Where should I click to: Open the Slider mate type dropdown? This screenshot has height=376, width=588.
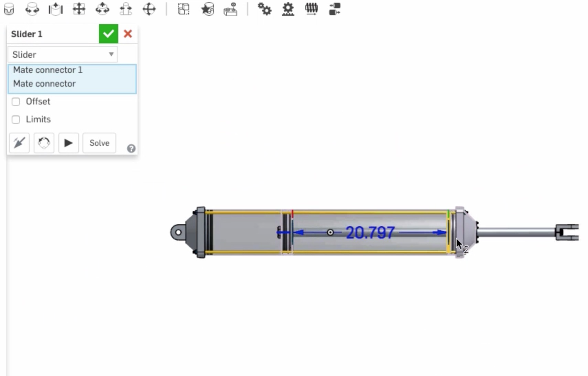pos(63,55)
